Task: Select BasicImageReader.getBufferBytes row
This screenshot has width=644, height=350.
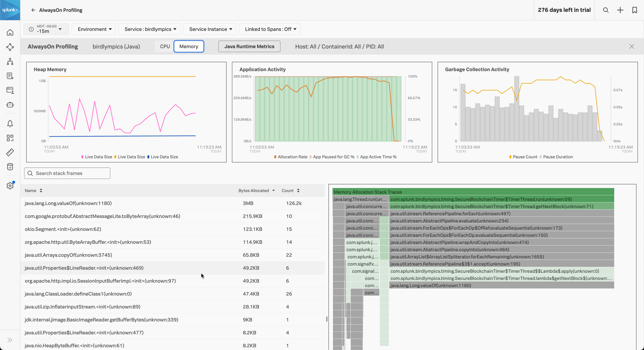Action: [x=172, y=320]
